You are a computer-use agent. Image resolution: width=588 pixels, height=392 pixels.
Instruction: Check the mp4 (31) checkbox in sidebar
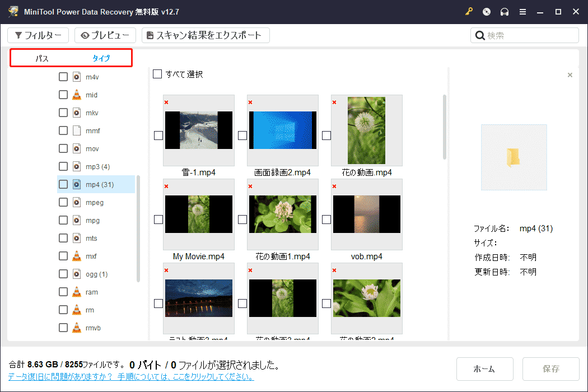pos(63,184)
